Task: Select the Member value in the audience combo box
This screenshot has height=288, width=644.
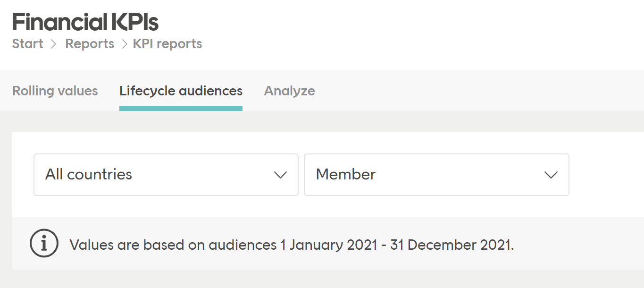Action: point(346,175)
